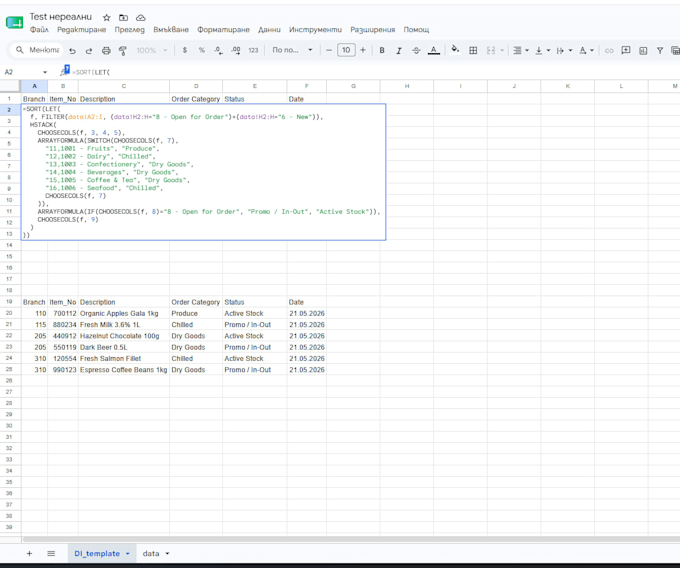Open the Borders tool
Viewport: 680px width, 568px height.
(x=473, y=50)
